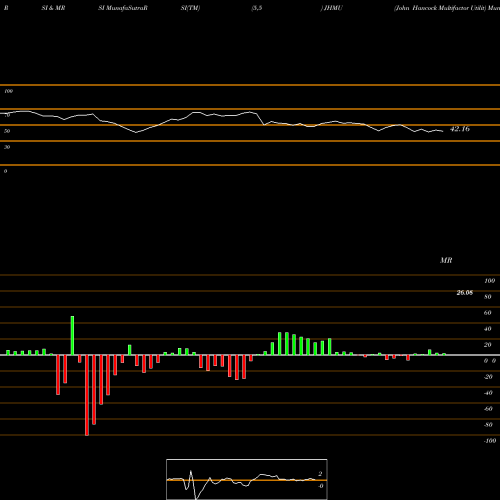Click the SI(TM) header text

click(x=190, y=8)
